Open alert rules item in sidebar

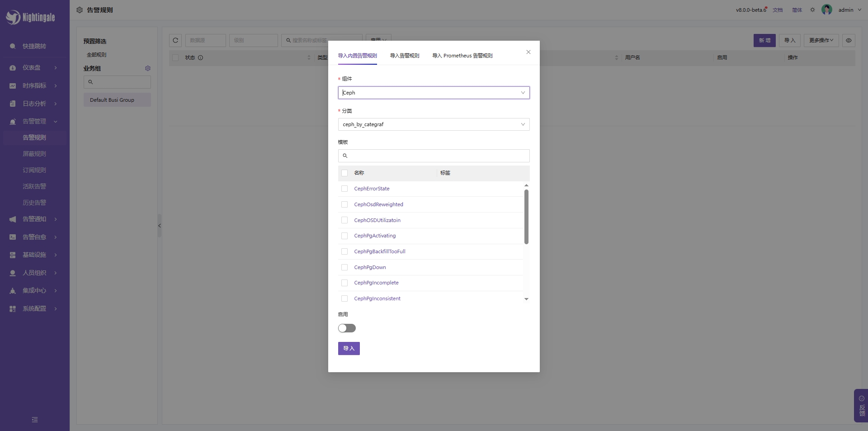(35, 137)
